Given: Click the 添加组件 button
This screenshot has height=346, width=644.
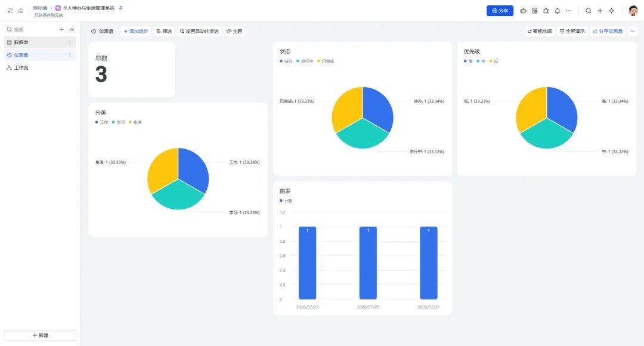Looking at the screenshot, I should (136, 31).
